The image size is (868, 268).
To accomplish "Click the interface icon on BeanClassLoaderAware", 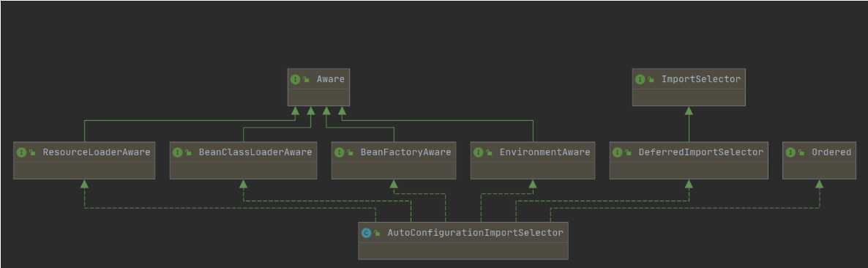I will coord(177,152).
